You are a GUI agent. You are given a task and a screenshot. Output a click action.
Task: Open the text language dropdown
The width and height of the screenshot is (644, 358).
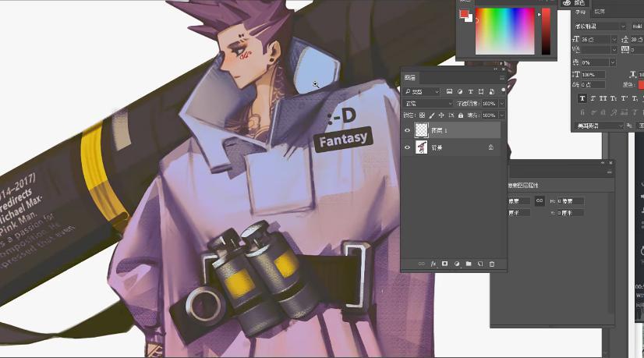coord(600,126)
